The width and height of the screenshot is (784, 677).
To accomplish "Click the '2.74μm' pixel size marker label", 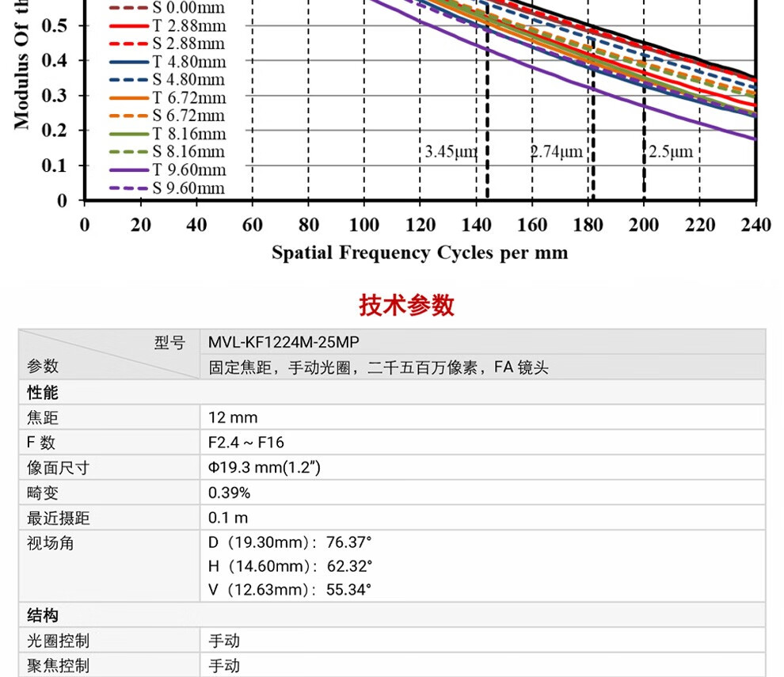I will tap(557, 151).
